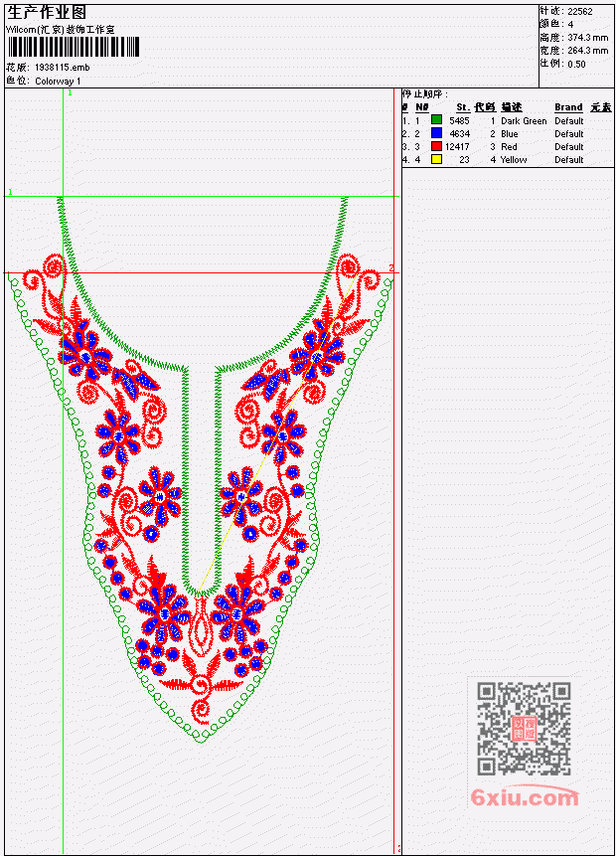The image size is (616, 856).
Task: Pick the Yellow color swatch in row 4
Action: pos(436,159)
